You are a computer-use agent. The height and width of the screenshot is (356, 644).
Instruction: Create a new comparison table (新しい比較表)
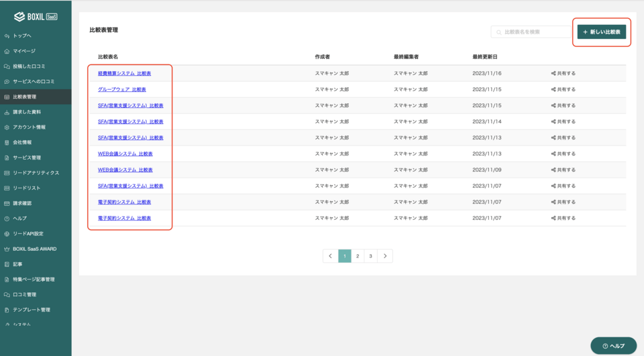(602, 32)
